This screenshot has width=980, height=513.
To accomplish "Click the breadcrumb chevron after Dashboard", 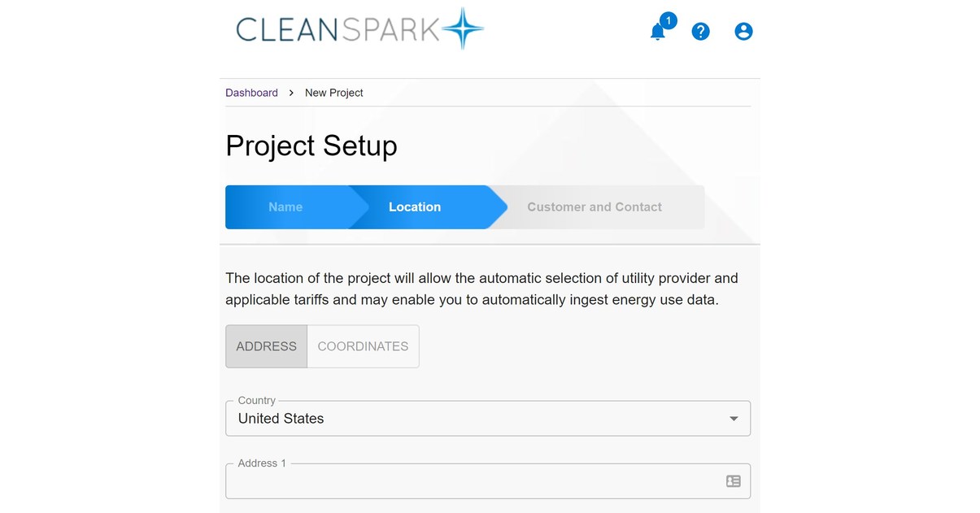I will pos(290,93).
